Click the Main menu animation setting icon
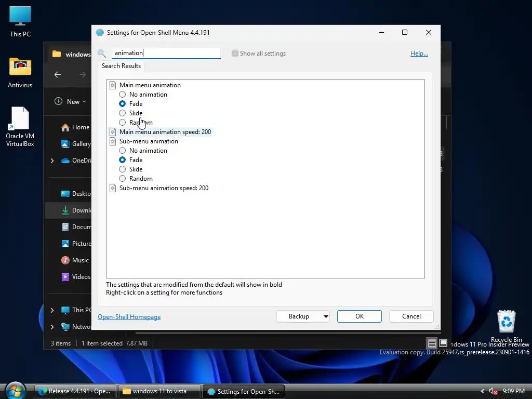The image size is (532, 399). pos(113,85)
